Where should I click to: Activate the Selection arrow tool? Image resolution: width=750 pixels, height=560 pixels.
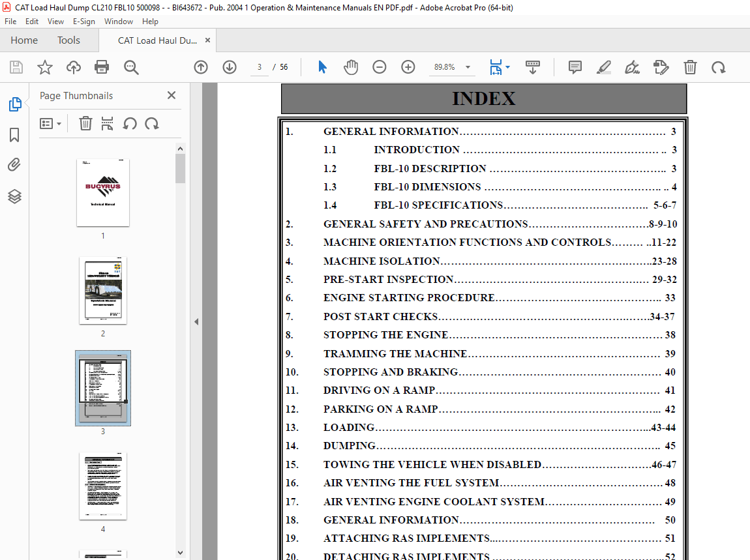point(322,66)
